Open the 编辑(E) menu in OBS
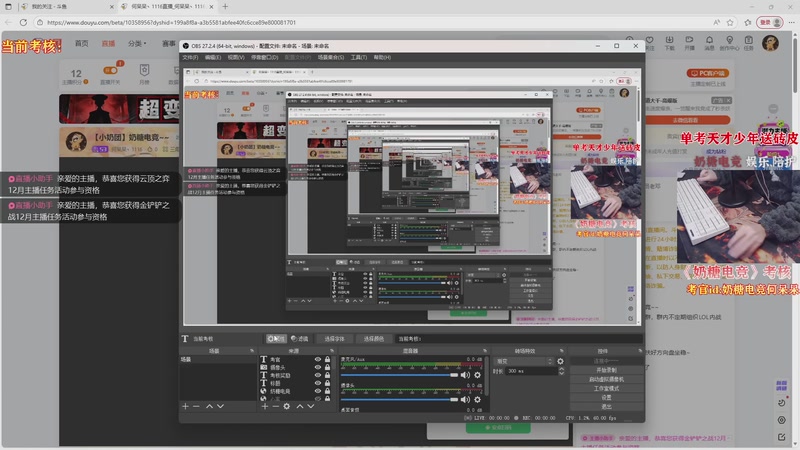The image size is (800, 450). [x=213, y=57]
